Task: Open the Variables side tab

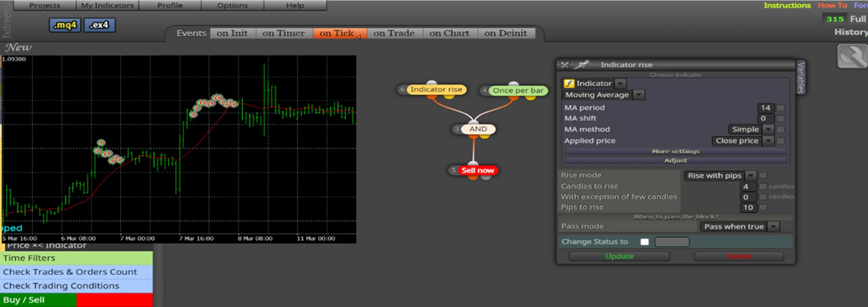Action: coord(801,78)
